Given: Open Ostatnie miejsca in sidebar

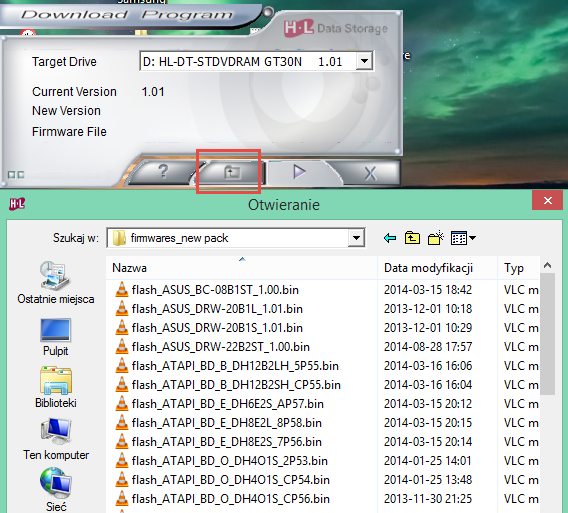Looking at the screenshot, I should click(56, 283).
